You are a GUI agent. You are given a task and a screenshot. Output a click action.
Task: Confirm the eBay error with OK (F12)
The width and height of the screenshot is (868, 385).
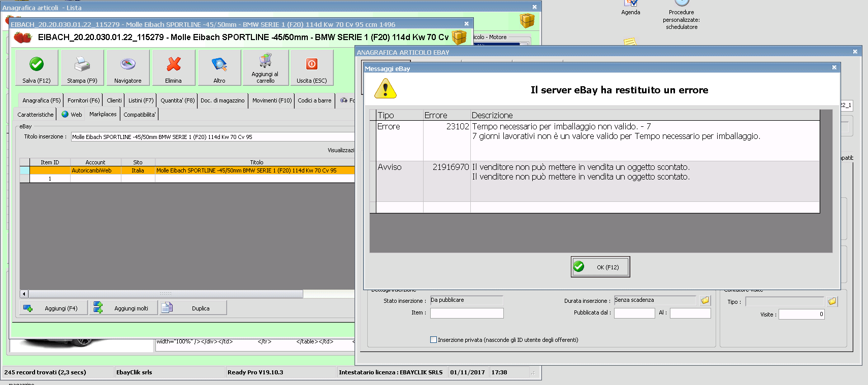point(600,267)
